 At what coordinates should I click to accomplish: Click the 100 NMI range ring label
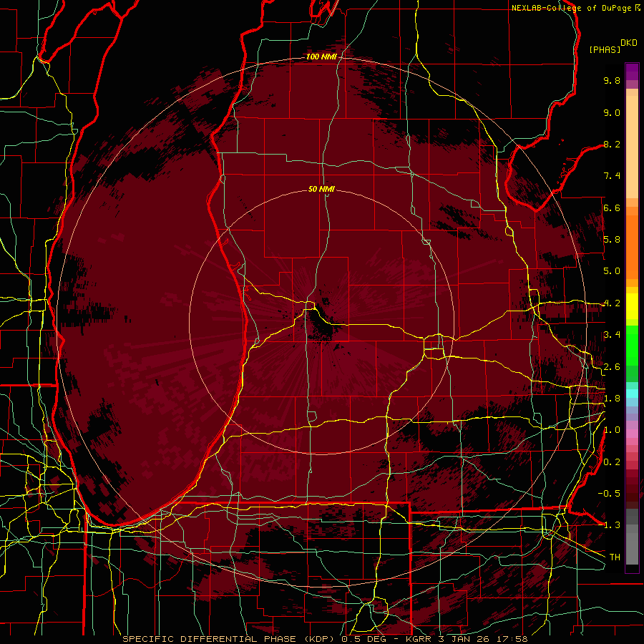pyautogui.click(x=321, y=57)
